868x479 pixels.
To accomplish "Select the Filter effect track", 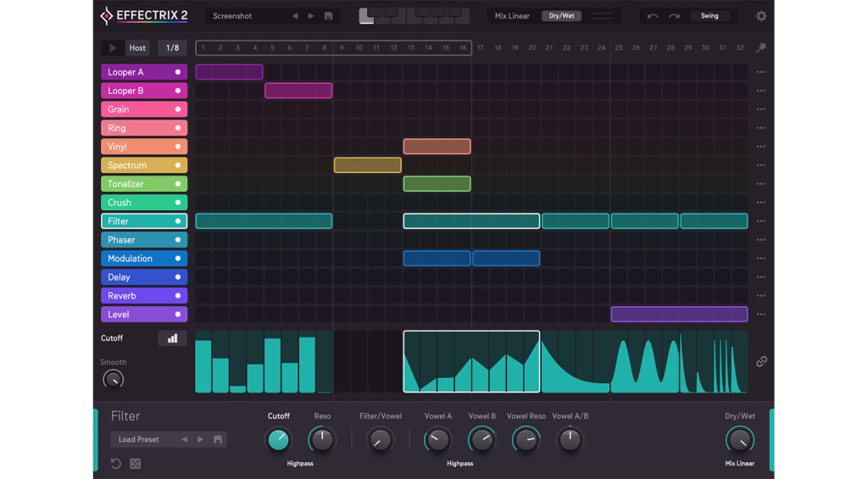I will click(144, 221).
